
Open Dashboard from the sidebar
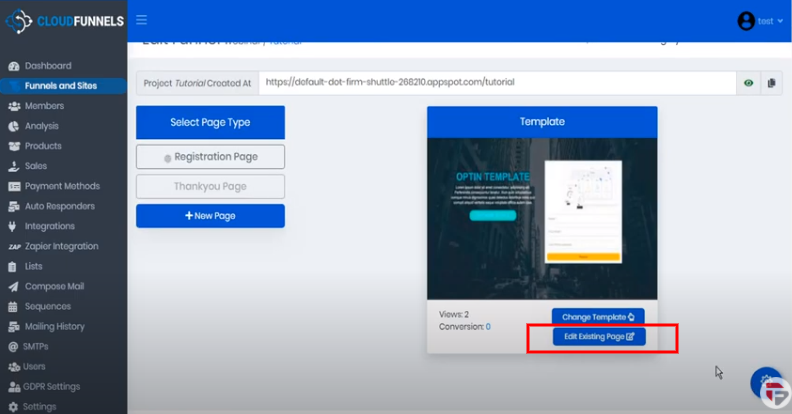click(47, 66)
